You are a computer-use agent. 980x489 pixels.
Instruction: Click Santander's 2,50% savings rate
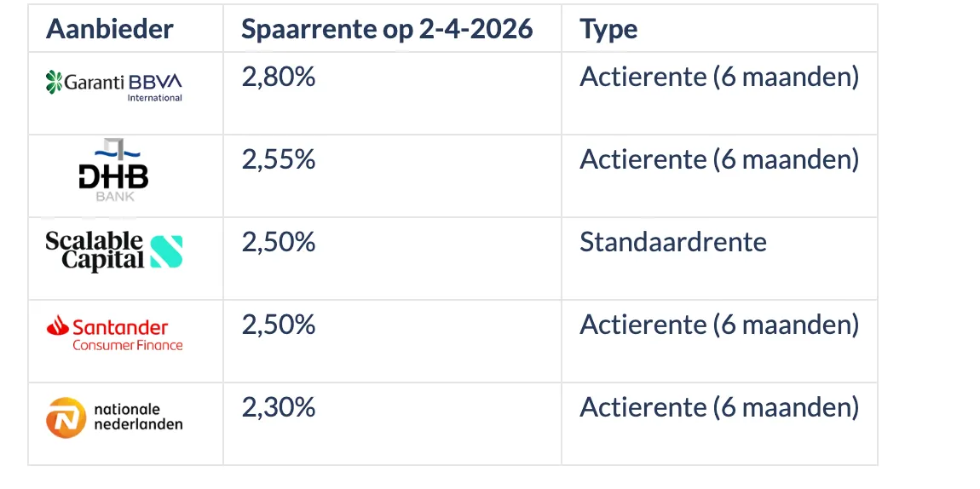279,325
